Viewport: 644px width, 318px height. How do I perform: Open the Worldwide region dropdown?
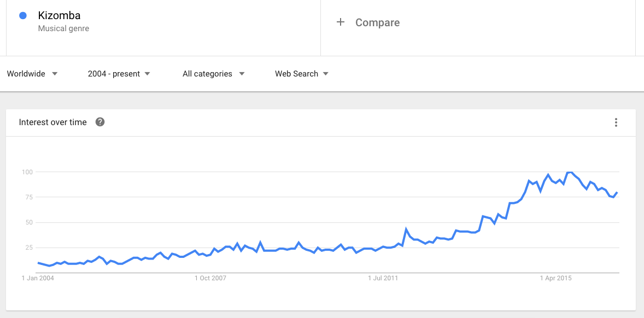(x=32, y=74)
